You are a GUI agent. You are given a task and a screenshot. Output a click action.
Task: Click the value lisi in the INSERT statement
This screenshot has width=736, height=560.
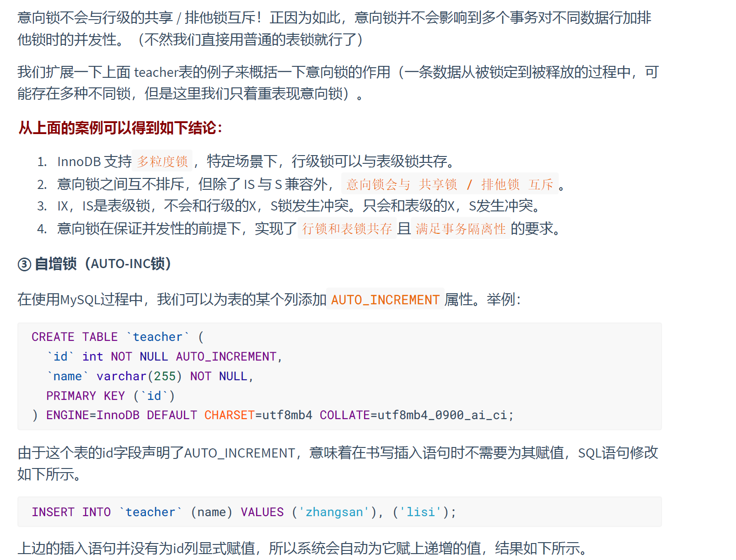[420, 512]
